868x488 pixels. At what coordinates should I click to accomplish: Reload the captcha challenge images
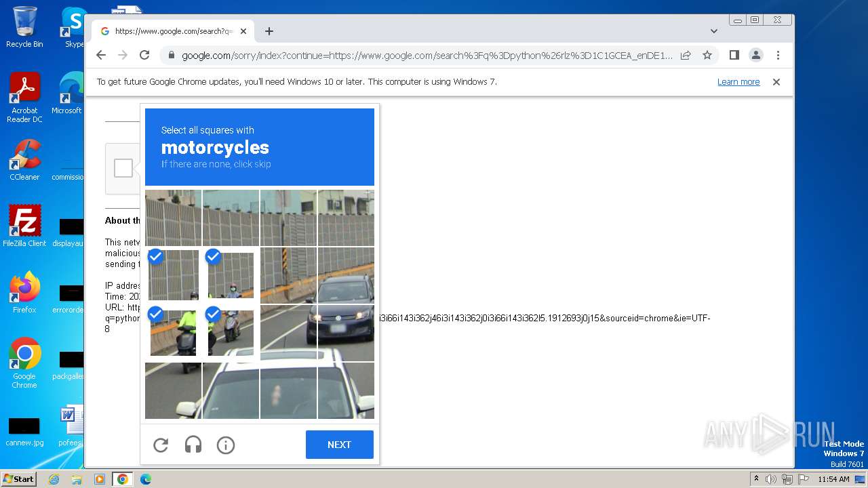pyautogui.click(x=161, y=445)
